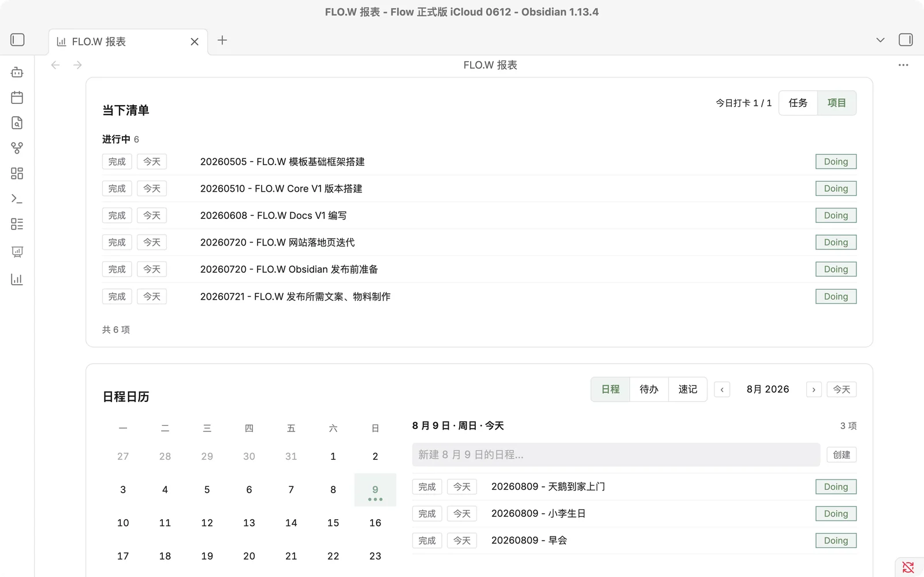
Task: Click the 共 6 项 summary text
Action: coord(116,330)
